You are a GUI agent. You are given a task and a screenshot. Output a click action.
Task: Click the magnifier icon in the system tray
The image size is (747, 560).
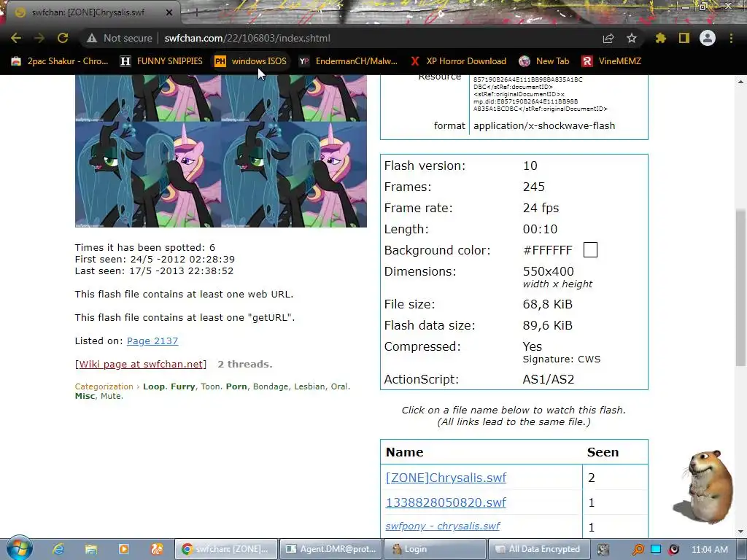tap(638, 550)
